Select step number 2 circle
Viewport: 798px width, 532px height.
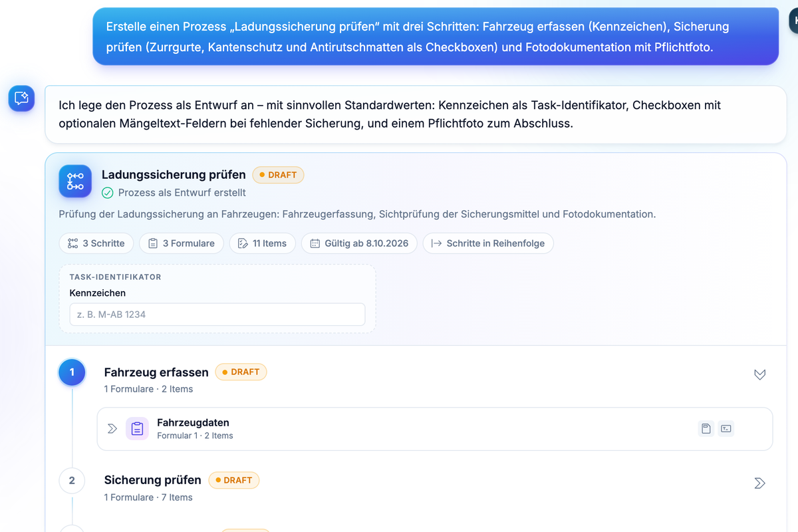[72, 480]
